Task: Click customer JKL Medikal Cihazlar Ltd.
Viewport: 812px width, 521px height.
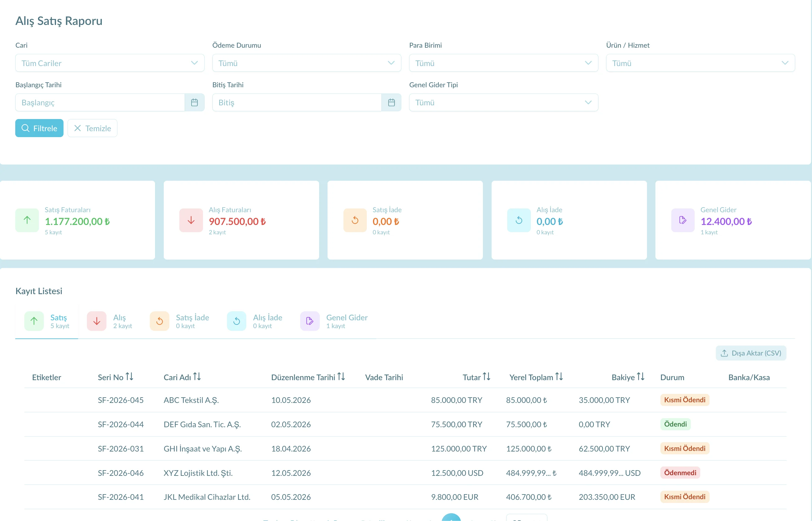Action: [207, 497]
